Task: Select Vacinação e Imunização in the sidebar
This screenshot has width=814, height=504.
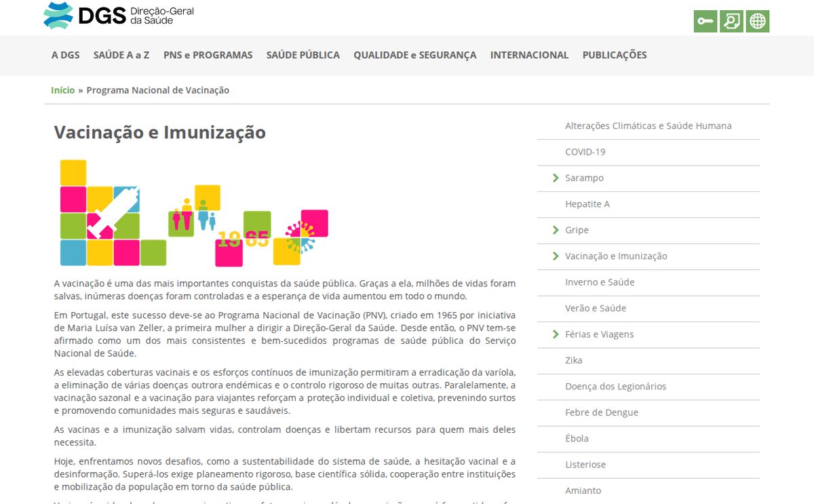Action: pyautogui.click(x=617, y=256)
